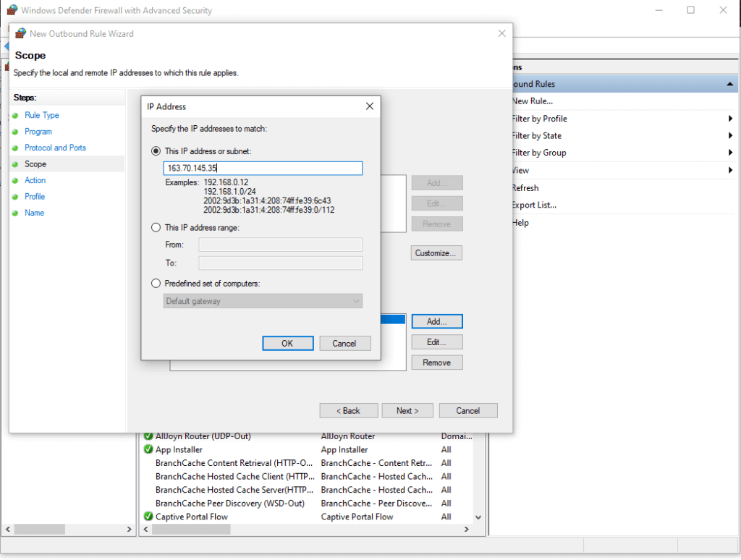Collapse the Outbound Rules actions section arrow
Screen dimensions: 741x560
[x=729, y=84]
